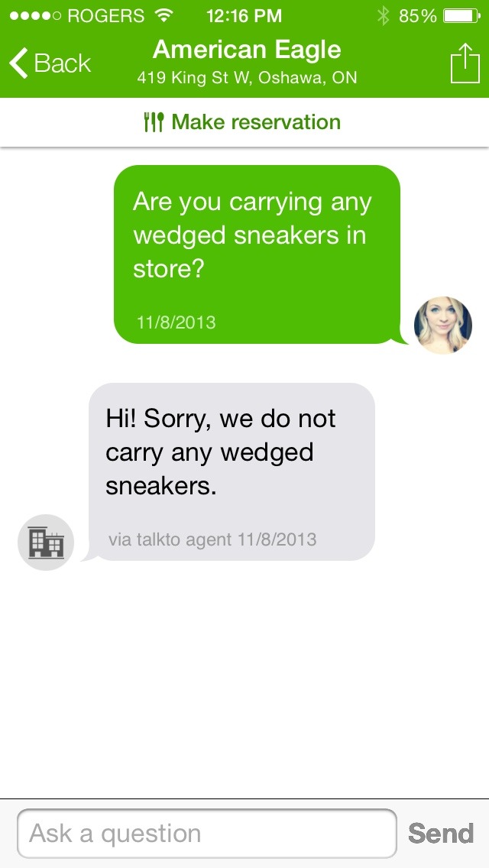The image size is (489, 868).
Task: Focus the Ask a question field
Action: click(207, 833)
